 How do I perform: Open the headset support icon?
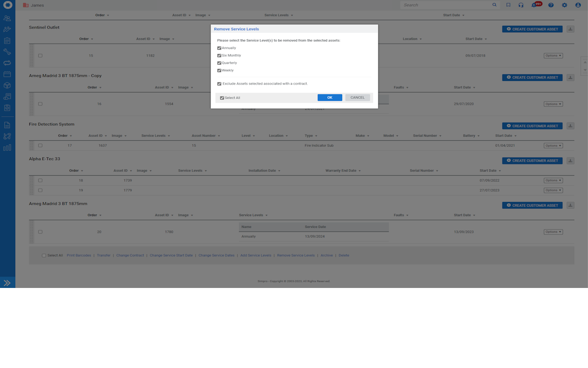coord(521,5)
